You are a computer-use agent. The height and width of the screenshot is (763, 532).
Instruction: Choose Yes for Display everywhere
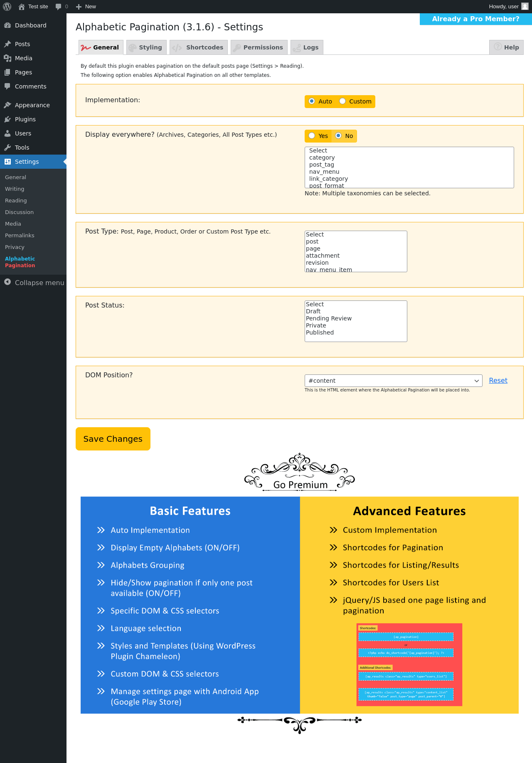coord(312,135)
